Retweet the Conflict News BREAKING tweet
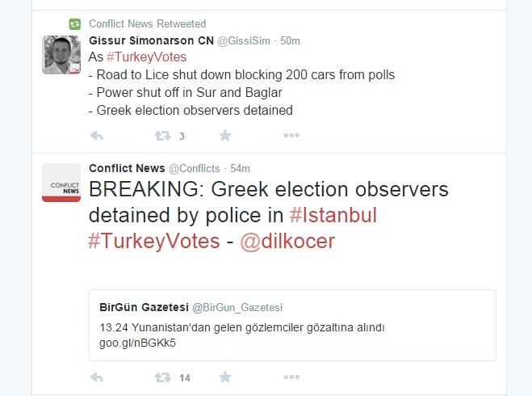Viewport: 532px width, 396px height. (x=162, y=377)
